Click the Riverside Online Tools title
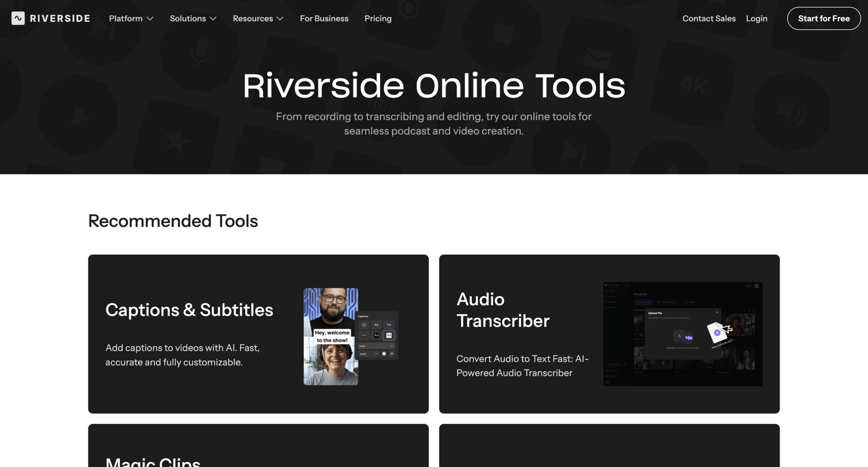The width and height of the screenshot is (868, 467). pos(434,86)
